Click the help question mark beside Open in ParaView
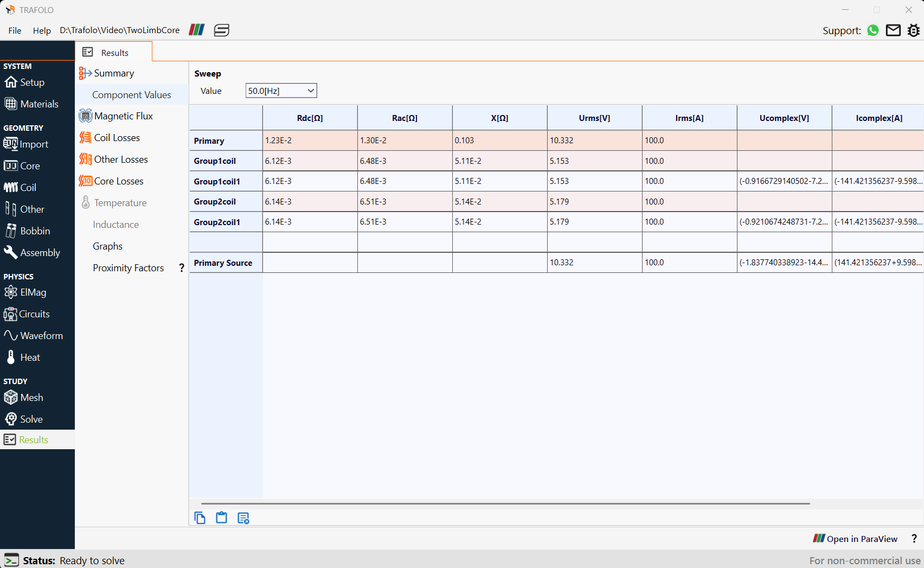 [914, 539]
